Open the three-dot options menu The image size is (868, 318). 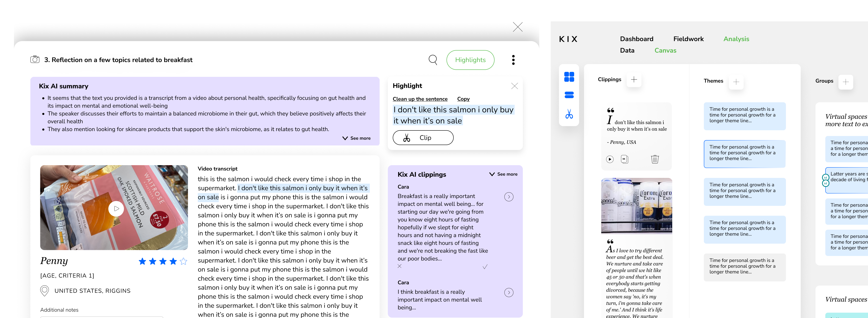coord(513,60)
